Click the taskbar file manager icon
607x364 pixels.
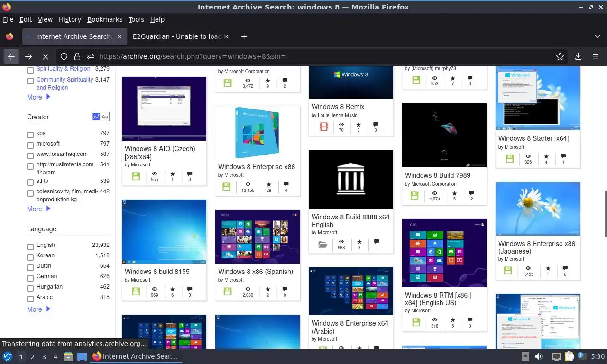(x=68, y=356)
